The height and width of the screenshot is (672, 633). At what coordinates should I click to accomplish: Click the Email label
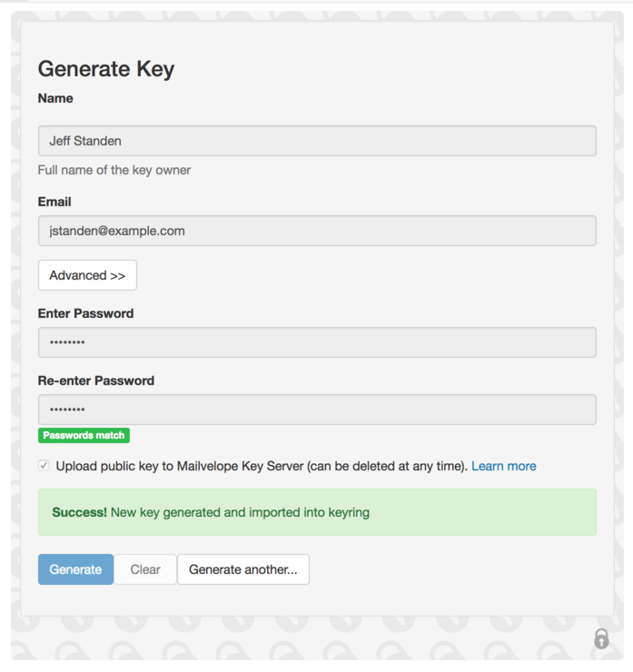pos(54,202)
